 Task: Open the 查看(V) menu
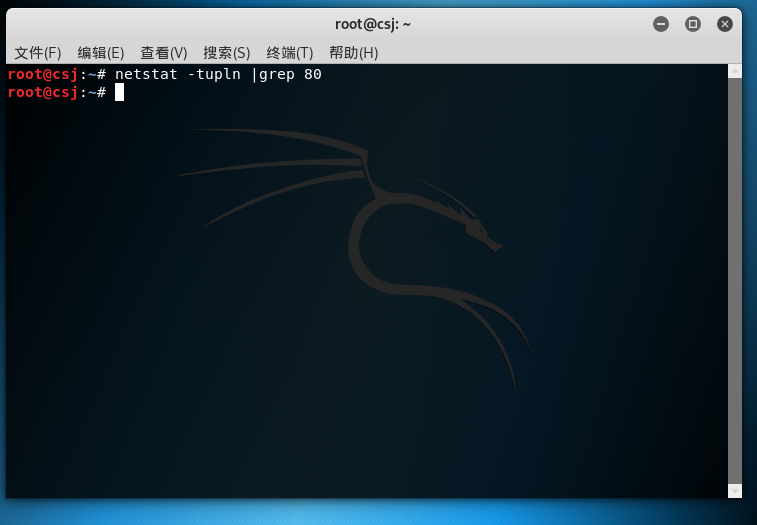click(x=164, y=53)
